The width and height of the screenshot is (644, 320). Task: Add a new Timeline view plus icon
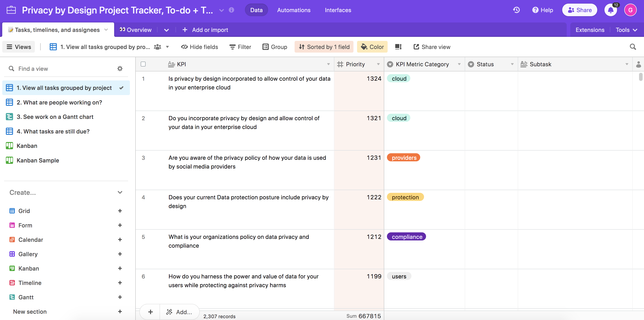[x=120, y=283]
